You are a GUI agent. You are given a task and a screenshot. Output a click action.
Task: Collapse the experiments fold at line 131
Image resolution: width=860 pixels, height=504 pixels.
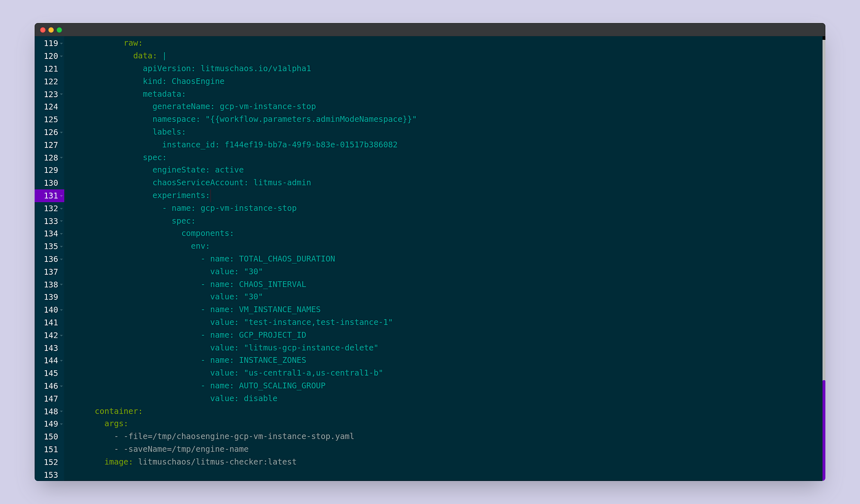click(61, 196)
